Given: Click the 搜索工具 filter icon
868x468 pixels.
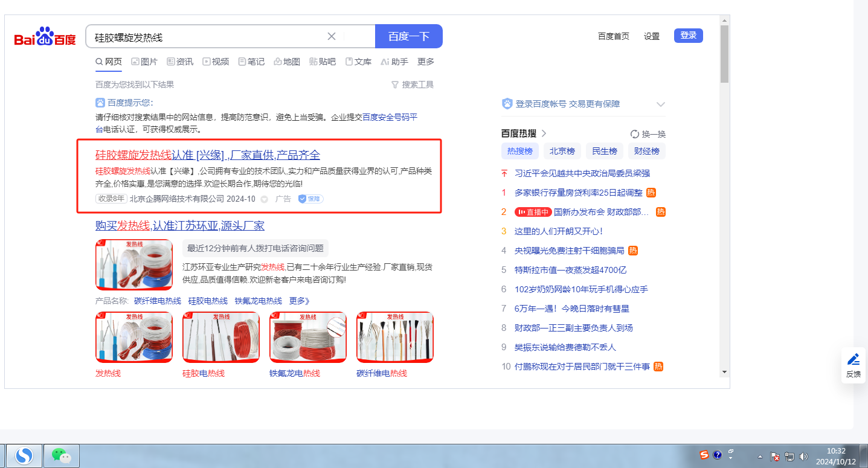Looking at the screenshot, I should (x=395, y=85).
